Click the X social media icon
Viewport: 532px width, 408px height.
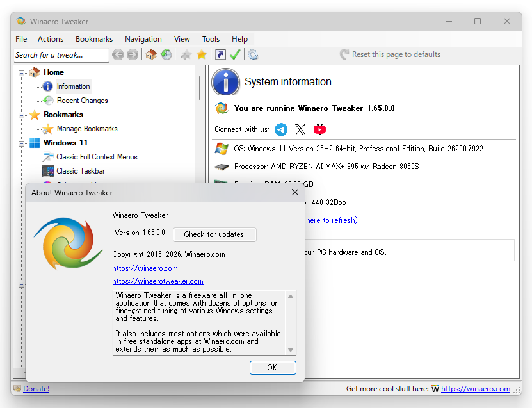pyautogui.click(x=300, y=129)
